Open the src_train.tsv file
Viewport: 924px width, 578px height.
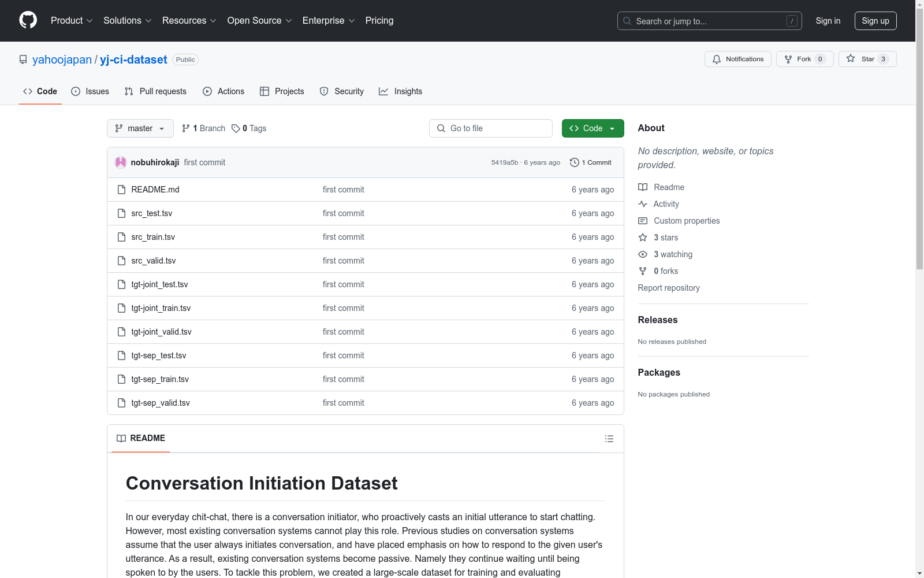tap(153, 237)
